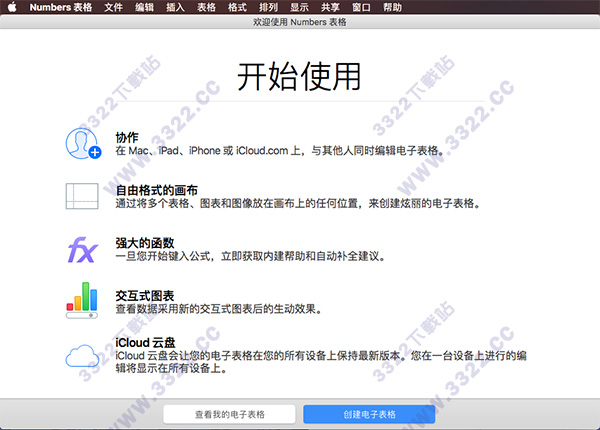Click the iCloud cloud icon
This screenshot has height=430, width=600.
(82, 356)
